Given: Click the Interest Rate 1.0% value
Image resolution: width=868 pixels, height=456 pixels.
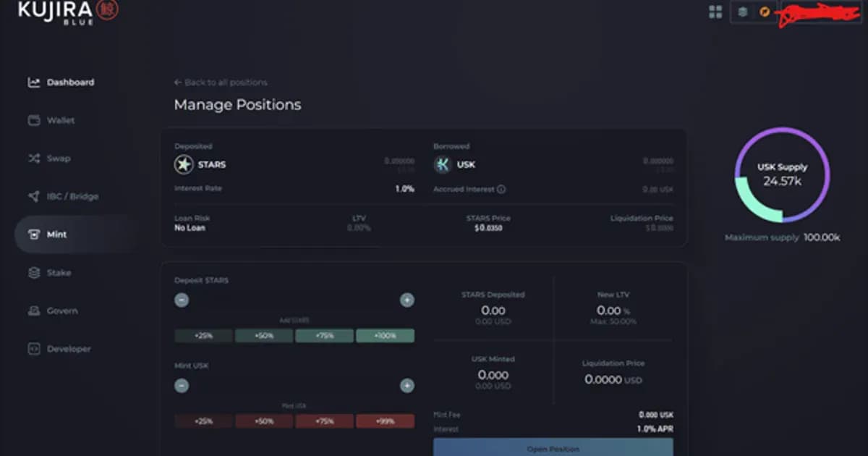Looking at the screenshot, I should pyautogui.click(x=404, y=189).
